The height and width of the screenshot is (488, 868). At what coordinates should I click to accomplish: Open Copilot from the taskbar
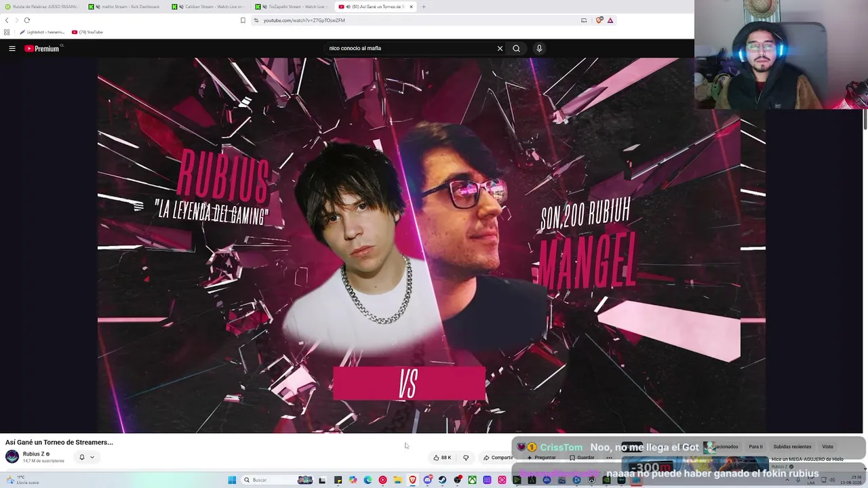coord(353,480)
